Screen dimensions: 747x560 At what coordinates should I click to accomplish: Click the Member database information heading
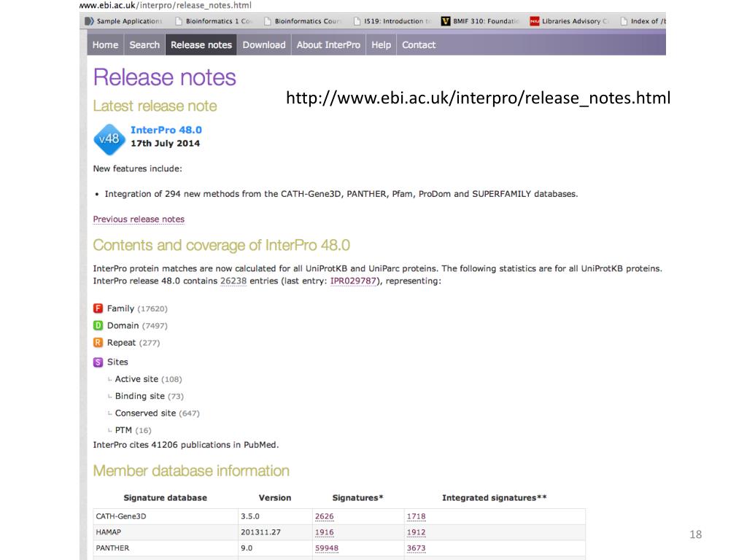[191, 471]
